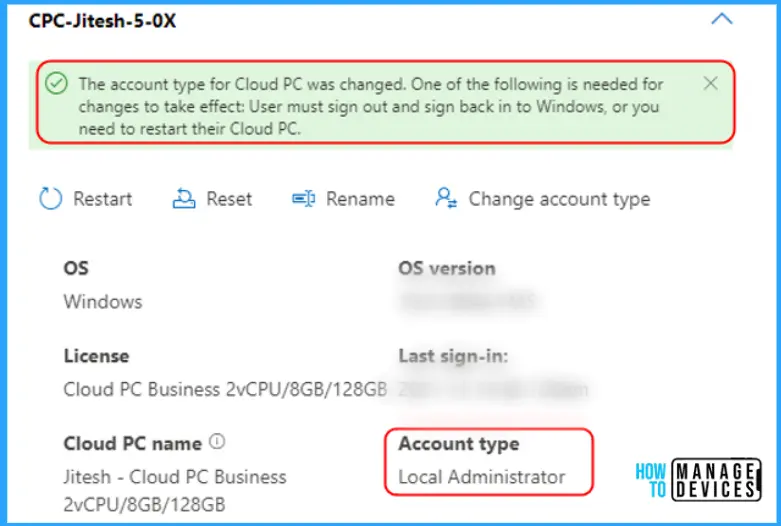Screen dimensions: 781x526
Task: Select the Rename action text
Action: click(x=360, y=199)
